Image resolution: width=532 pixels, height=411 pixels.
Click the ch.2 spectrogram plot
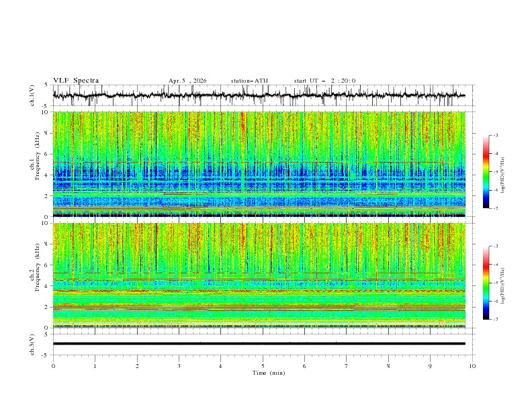coord(259,275)
